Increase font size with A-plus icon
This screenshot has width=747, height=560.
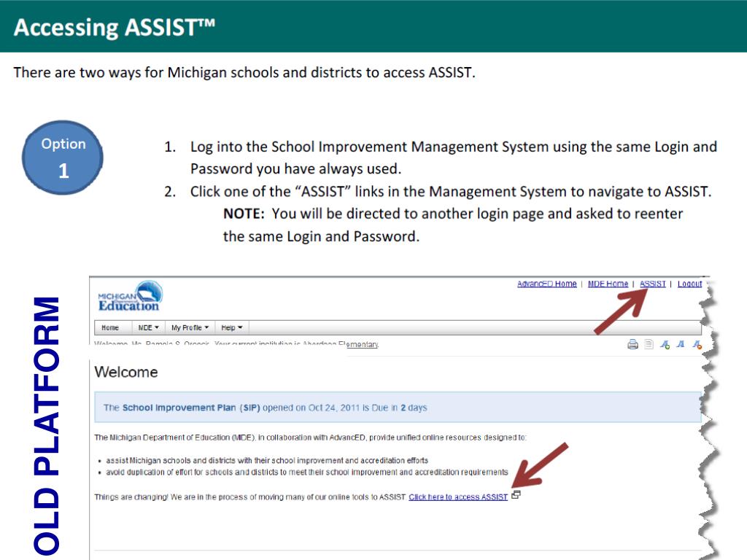(665, 344)
